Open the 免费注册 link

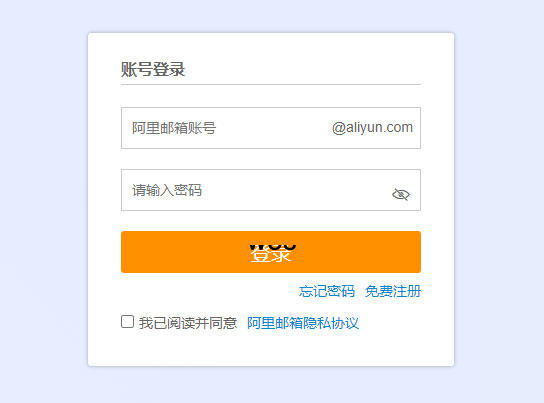coord(393,291)
